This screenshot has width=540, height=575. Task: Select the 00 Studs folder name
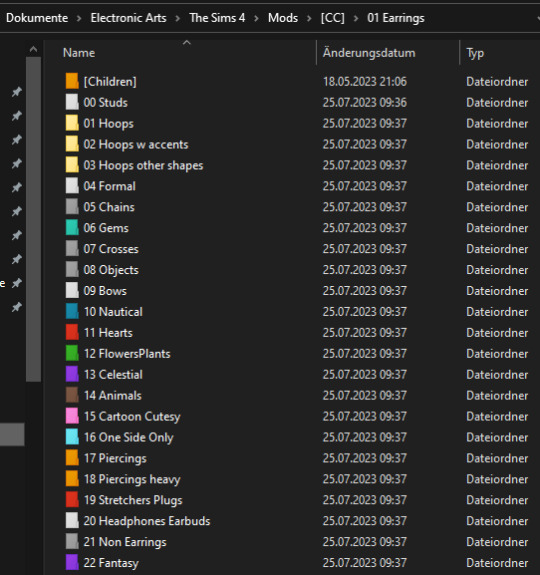point(106,102)
